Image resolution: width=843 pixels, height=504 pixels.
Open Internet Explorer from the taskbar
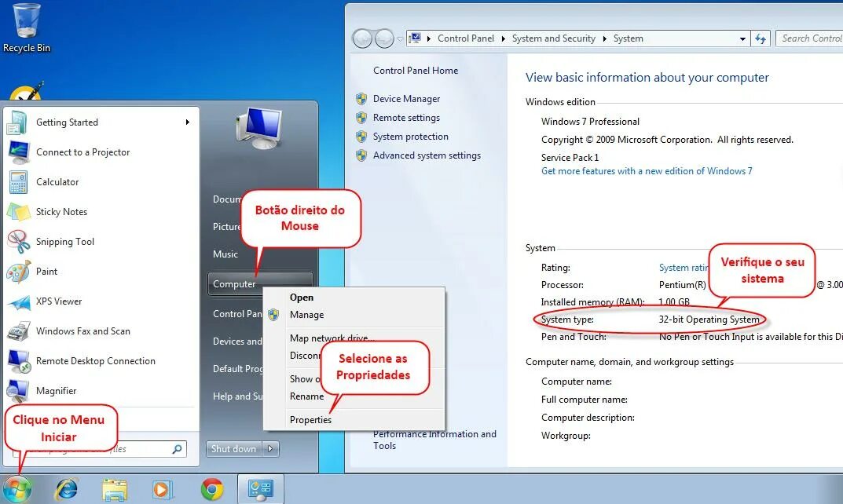pyautogui.click(x=67, y=490)
